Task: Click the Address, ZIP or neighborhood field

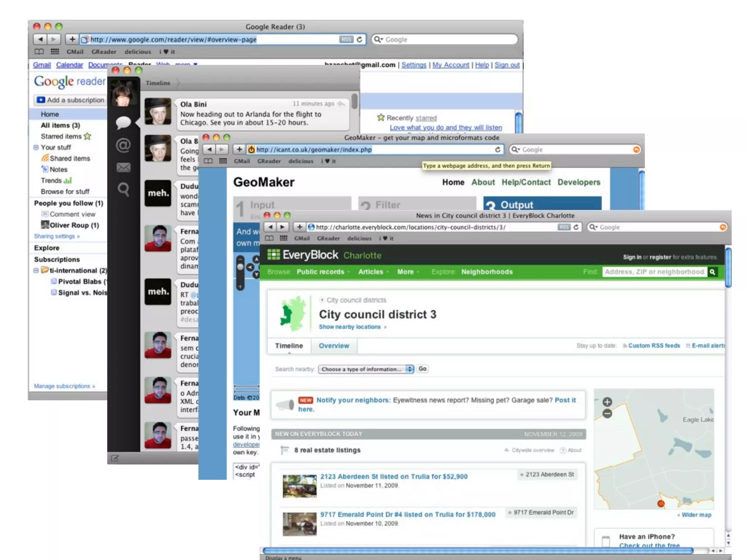Action: [654, 272]
